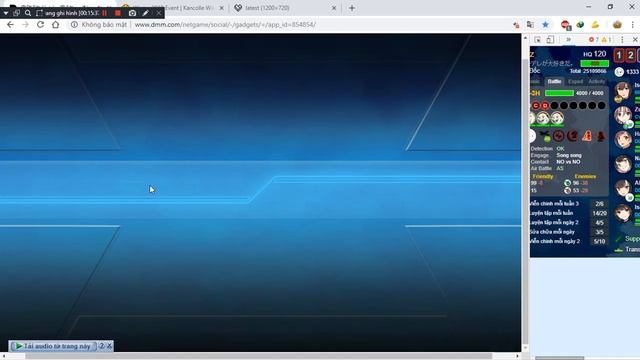Image resolution: width=640 pixels, height=360 pixels.
Task: Open the Exped tab in the viewer
Action: [575, 81]
